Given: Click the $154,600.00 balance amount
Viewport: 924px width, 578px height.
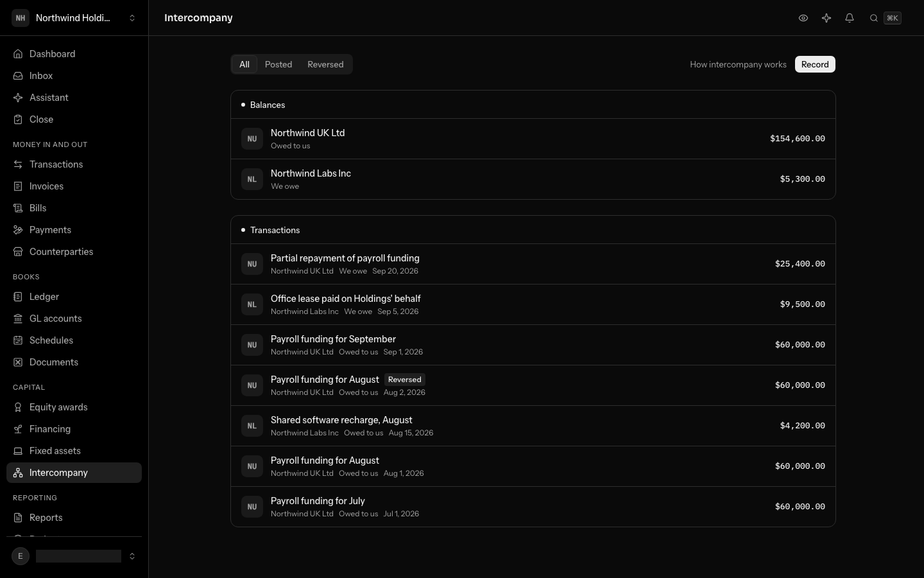Looking at the screenshot, I should click(x=798, y=139).
